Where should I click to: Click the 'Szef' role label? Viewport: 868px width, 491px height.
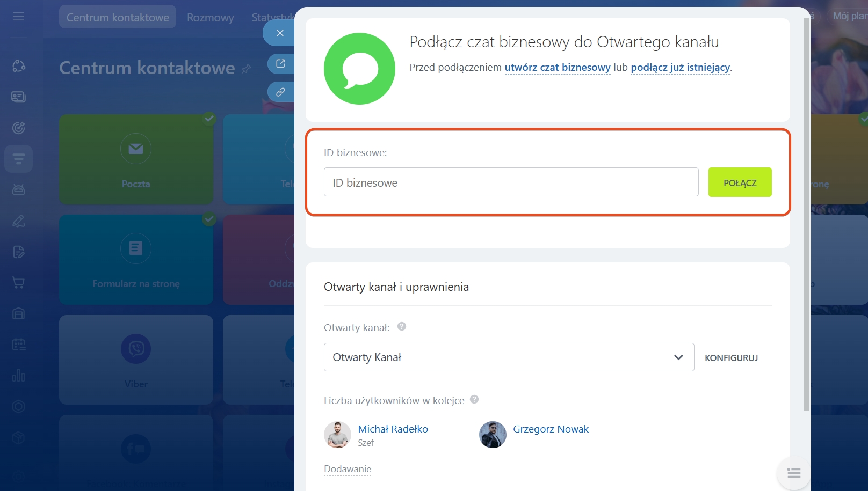(366, 443)
